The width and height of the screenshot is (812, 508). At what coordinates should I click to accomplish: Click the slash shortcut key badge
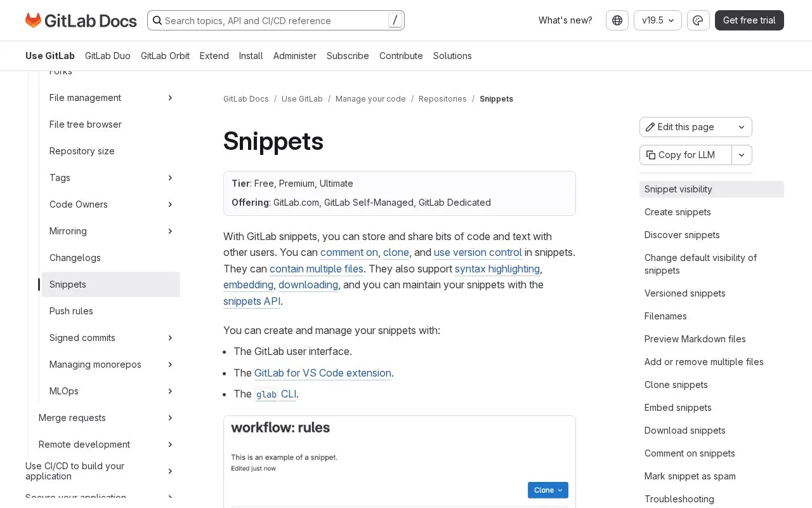395,20
